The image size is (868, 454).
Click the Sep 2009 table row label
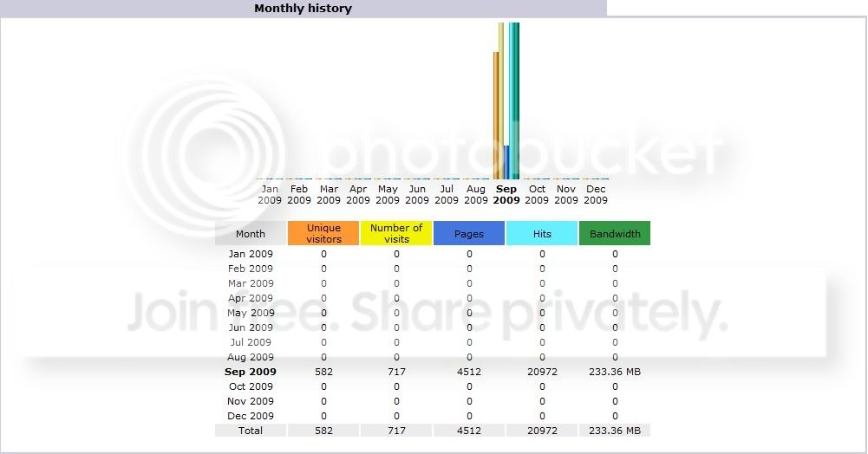tap(251, 372)
